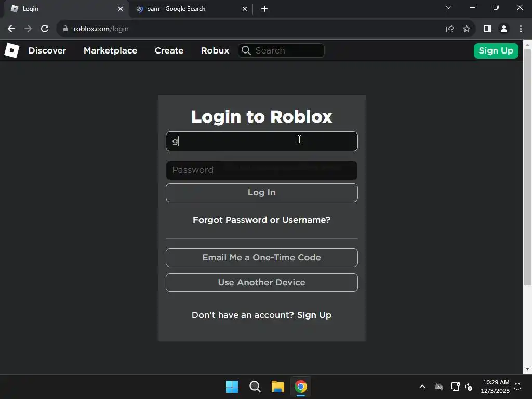This screenshot has height=399, width=532.
Task: Restore down the Chrome window
Action: coord(496,7)
